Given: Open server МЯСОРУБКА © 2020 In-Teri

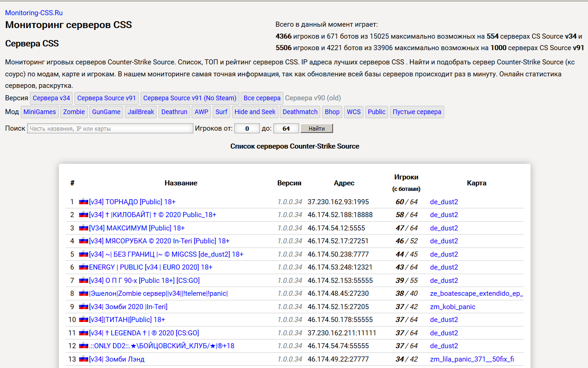Looking at the screenshot, I should click(x=159, y=241).
